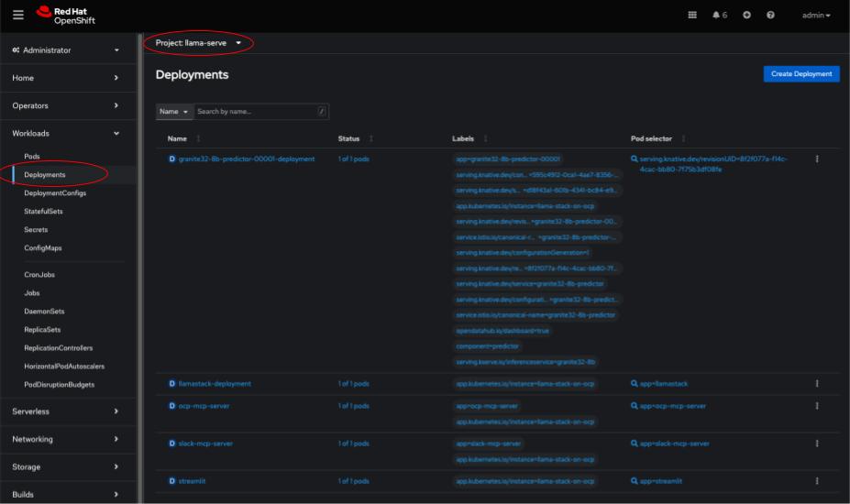Screen dimensions: 850x504
Task: Go to ReplicationControllers in sidebar
Action: click(58, 348)
